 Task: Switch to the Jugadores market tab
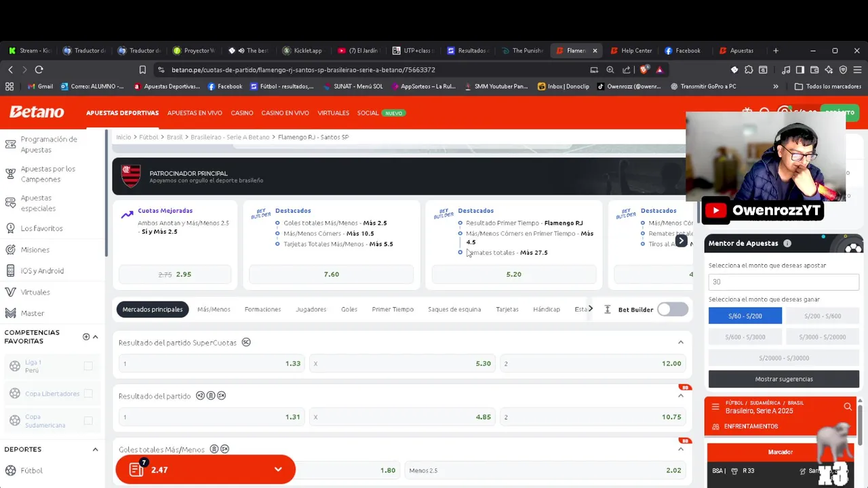(x=311, y=310)
